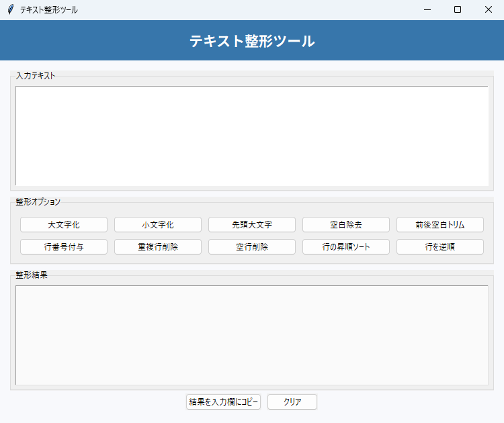This screenshot has width=504, height=423.
Task: Delete blank lines with 空行削除
Action: [252, 246]
